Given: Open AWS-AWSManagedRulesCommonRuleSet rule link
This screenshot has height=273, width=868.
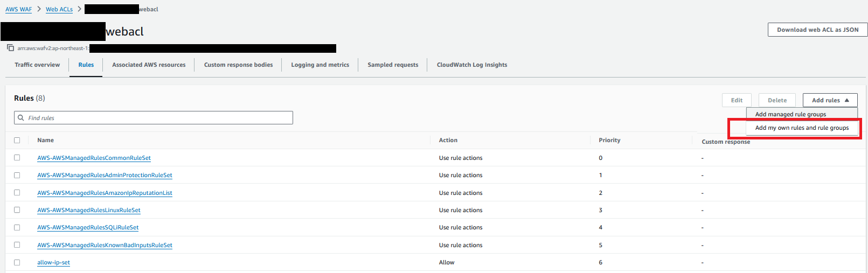Looking at the screenshot, I should coord(94,158).
